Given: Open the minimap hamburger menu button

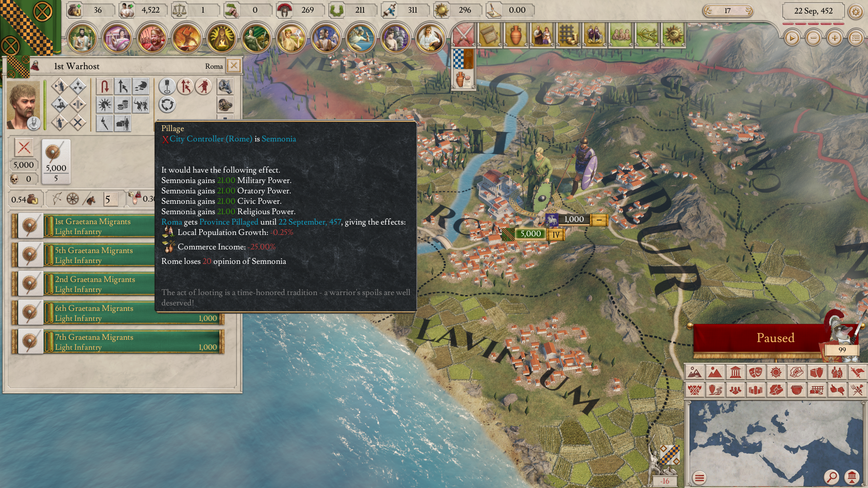Looking at the screenshot, I should pyautogui.click(x=699, y=478).
